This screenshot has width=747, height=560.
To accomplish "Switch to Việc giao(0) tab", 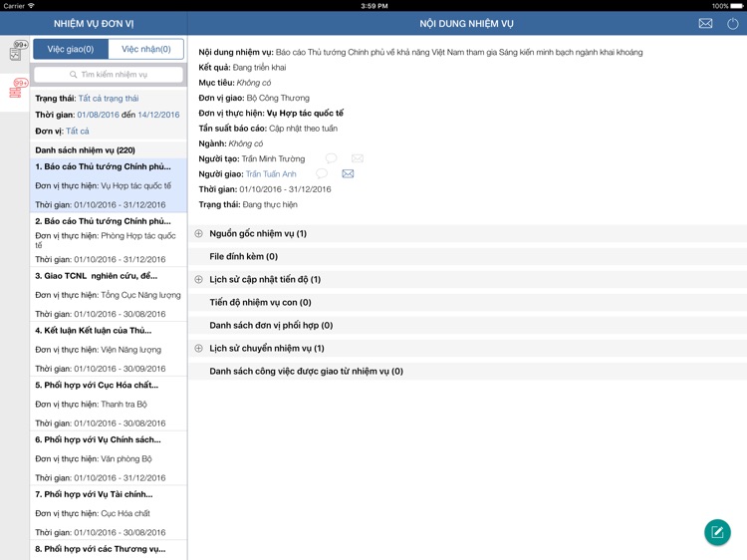I will tap(71, 49).
